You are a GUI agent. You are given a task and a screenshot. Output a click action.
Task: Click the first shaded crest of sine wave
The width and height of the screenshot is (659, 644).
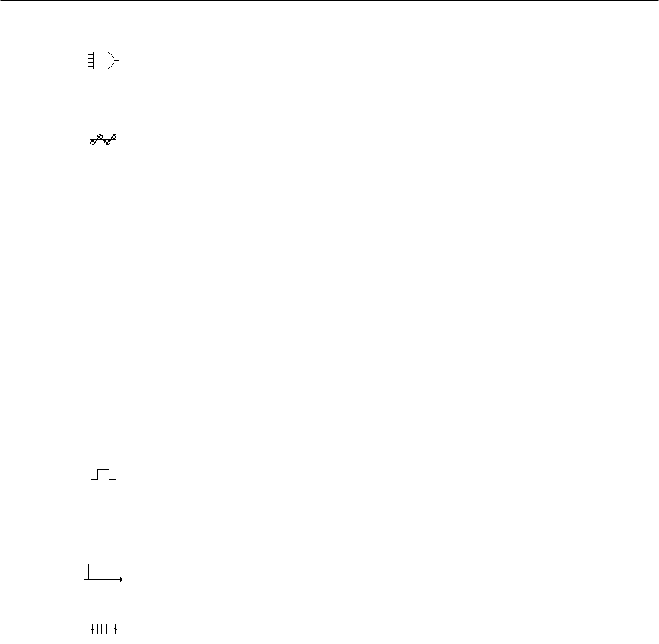[100, 137]
